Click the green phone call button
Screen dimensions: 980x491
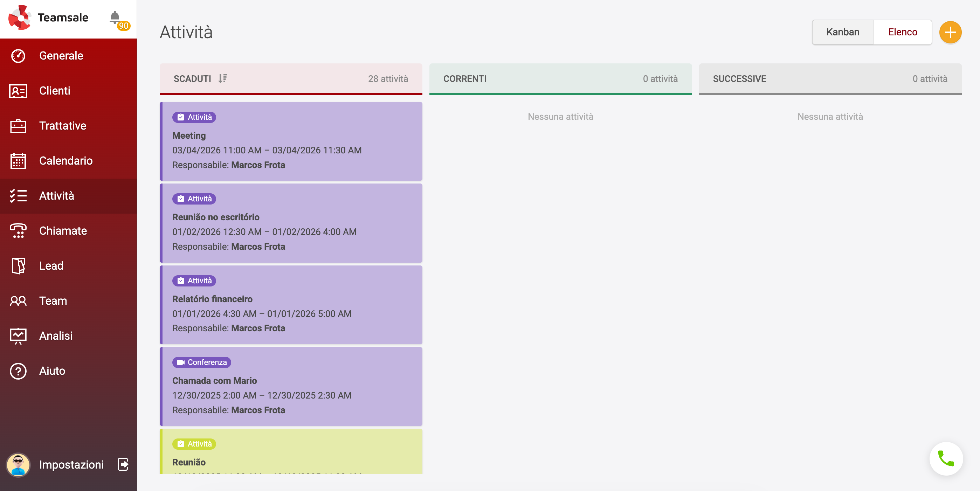coord(946,459)
